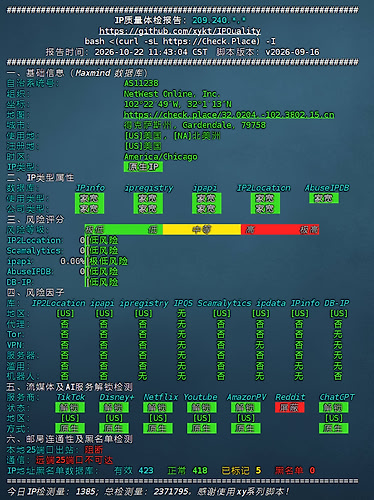Click the script version v2026-09-16
The image size is (374, 500).
(x=292, y=52)
